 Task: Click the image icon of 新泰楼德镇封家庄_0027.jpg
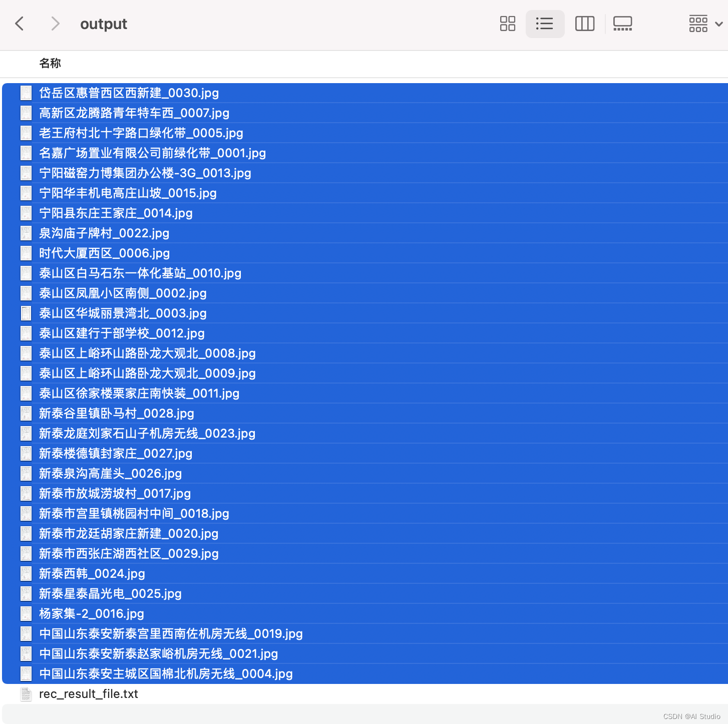[x=26, y=453]
